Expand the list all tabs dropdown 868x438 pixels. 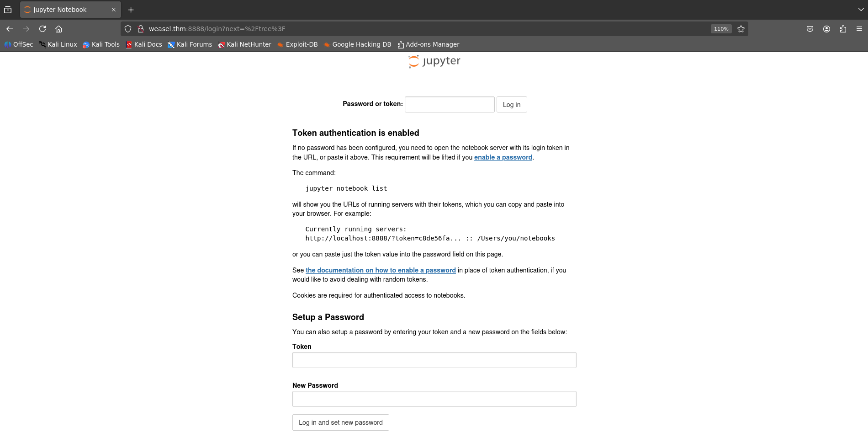[x=861, y=10]
